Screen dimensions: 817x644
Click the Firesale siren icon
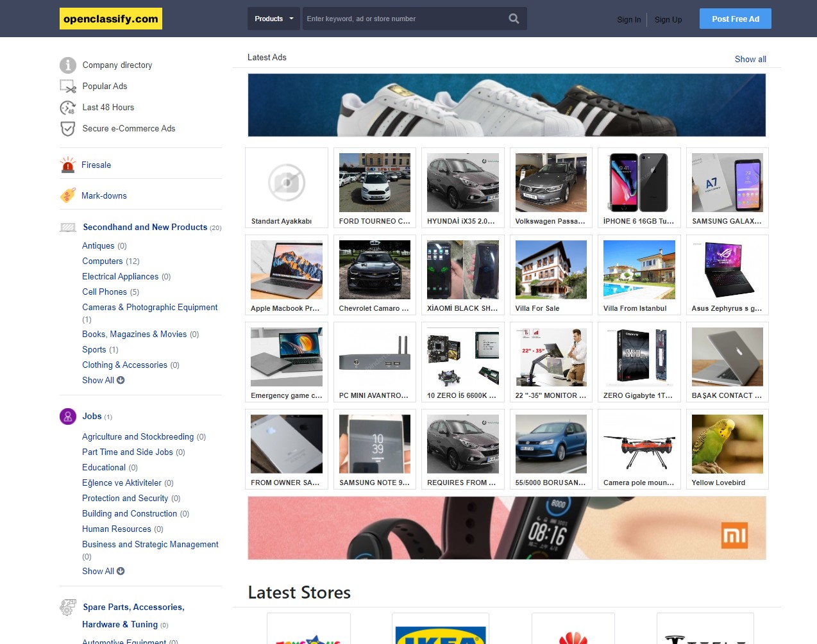67,165
